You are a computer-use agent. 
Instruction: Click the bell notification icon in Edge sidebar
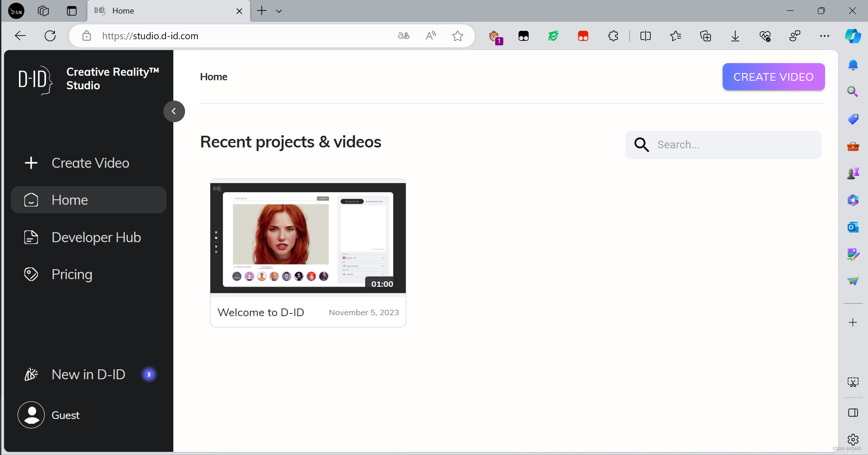click(853, 65)
